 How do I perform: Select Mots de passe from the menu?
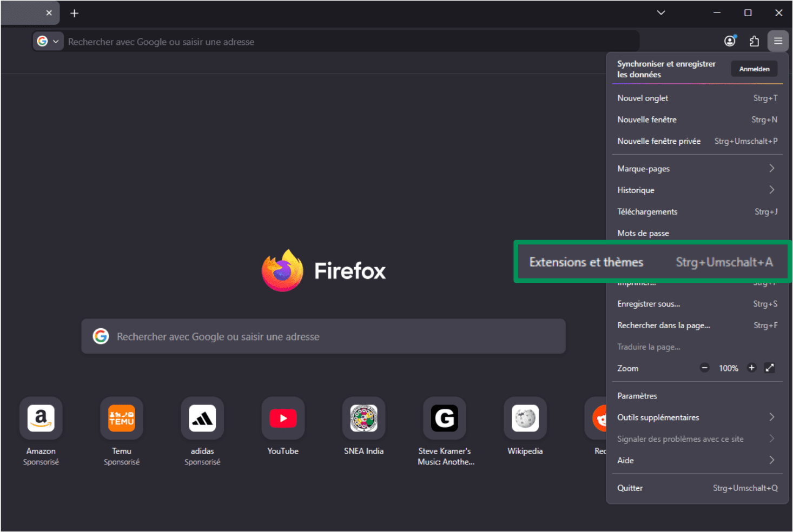tap(643, 232)
